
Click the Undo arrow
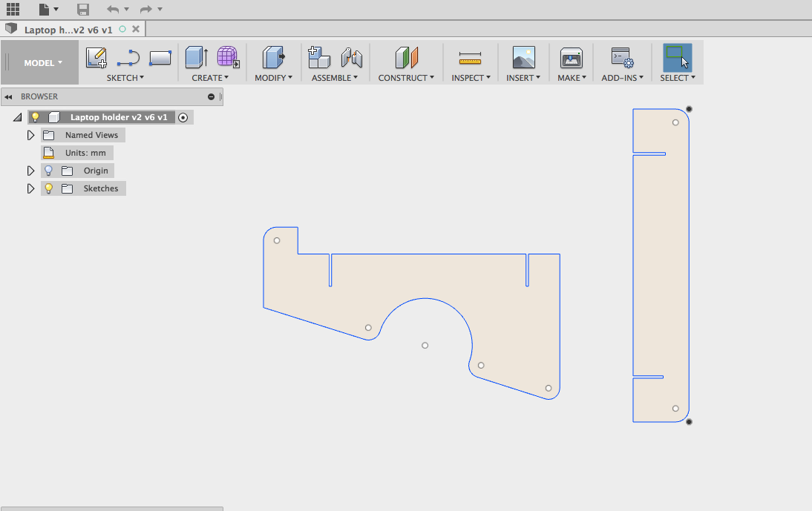(112, 9)
